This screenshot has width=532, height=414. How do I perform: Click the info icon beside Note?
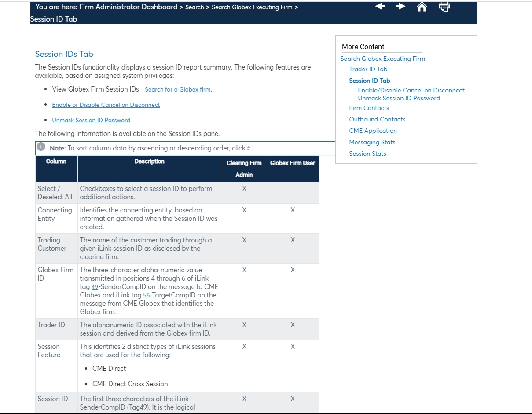click(x=41, y=147)
